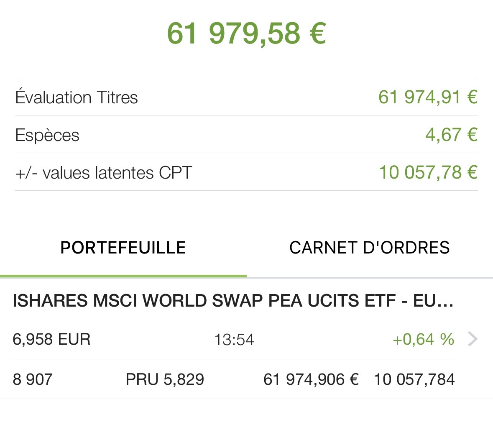This screenshot has height=448, width=493.
Task: Click the 10 057,78 € latent gains amount
Action: [428, 172]
